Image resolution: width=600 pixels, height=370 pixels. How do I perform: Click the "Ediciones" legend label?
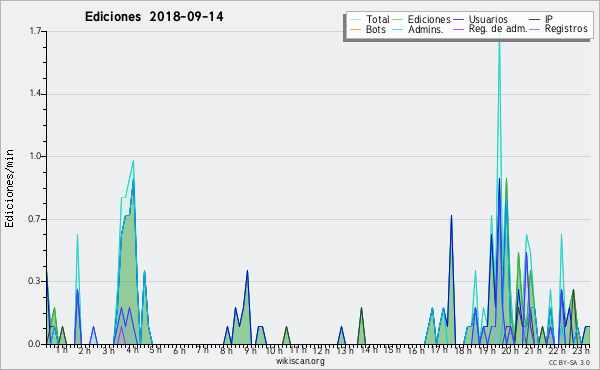click(x=429, y=19)
